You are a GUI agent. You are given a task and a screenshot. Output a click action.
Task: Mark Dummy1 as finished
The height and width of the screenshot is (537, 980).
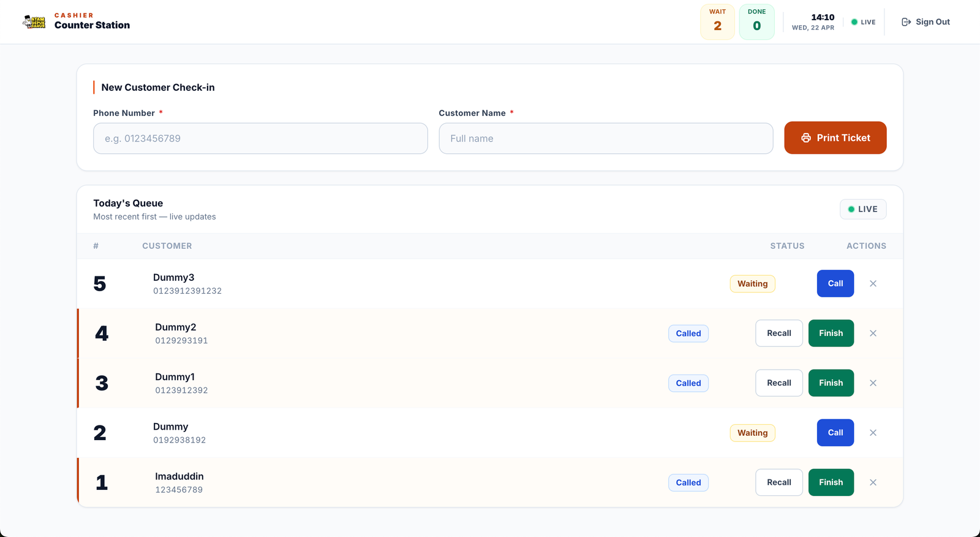click(831, 383)
